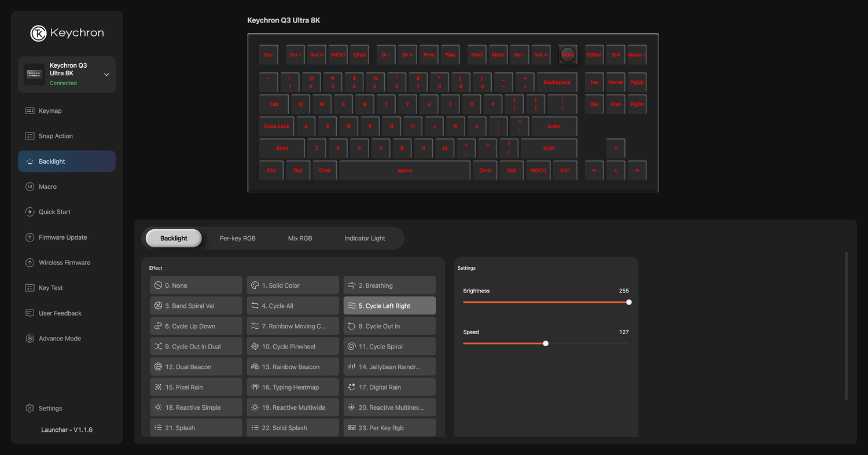Click the Mute knob on keyboard preview

(568, 54)
